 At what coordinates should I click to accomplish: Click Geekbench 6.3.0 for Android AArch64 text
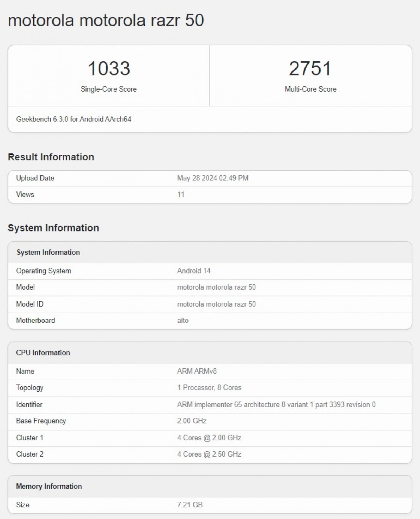[x=73, y=119]
